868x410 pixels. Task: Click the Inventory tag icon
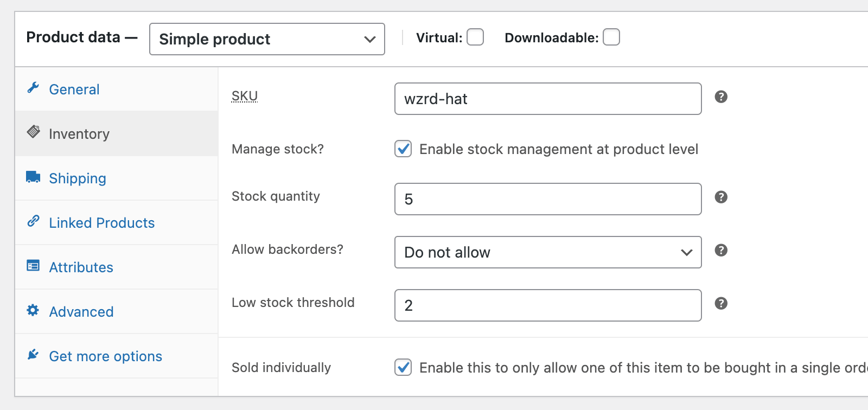click(34, 132)
